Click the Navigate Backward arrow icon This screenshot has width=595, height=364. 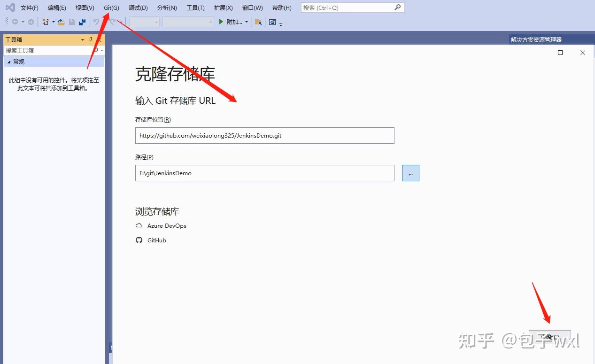click(15, 21)
